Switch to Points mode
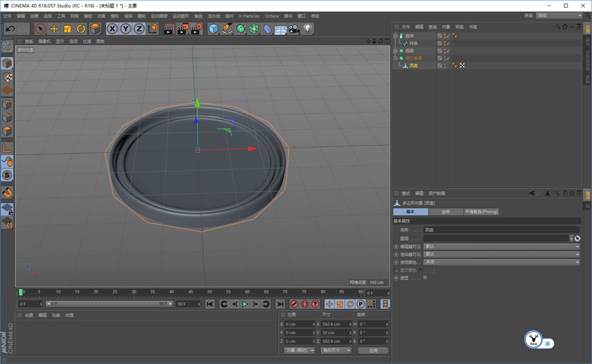 pyautogui.click(x=7, y=104)
